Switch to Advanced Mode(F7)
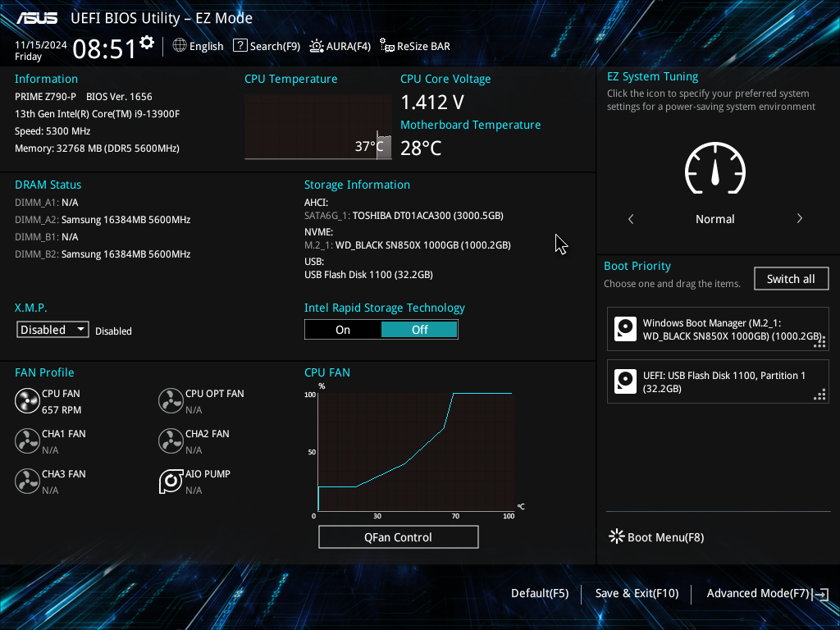840x630 pixels. tap(757, 593)
